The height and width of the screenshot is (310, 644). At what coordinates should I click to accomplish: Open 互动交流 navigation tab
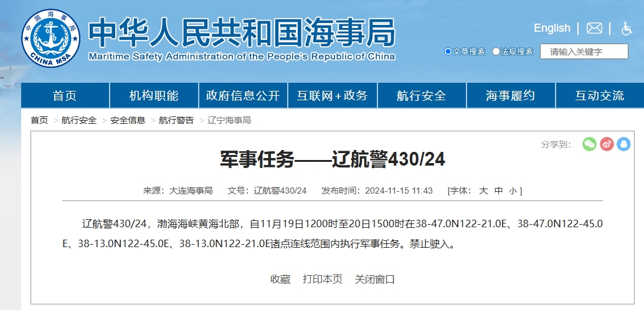(x=600, y=95)
